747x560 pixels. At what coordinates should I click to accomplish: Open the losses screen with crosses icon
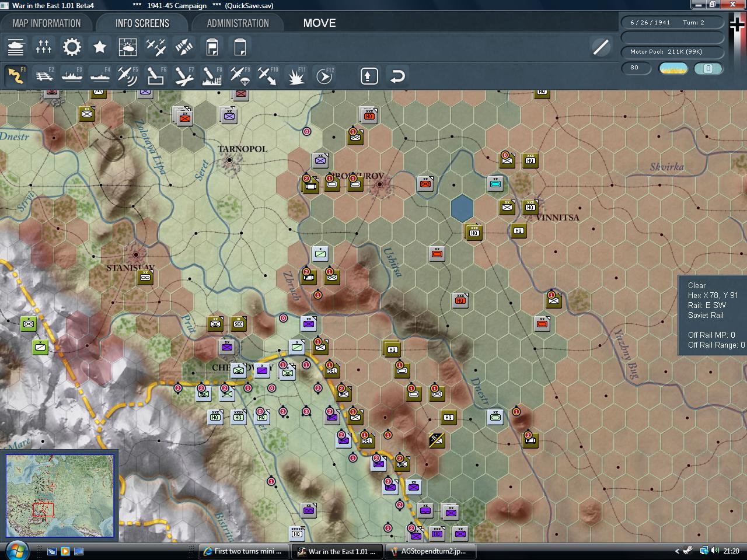pyautogui.click(x=44, y=47)
